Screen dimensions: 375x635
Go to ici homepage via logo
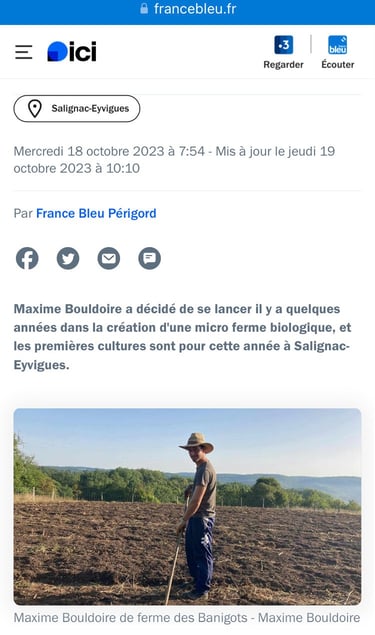click(72, 51)
